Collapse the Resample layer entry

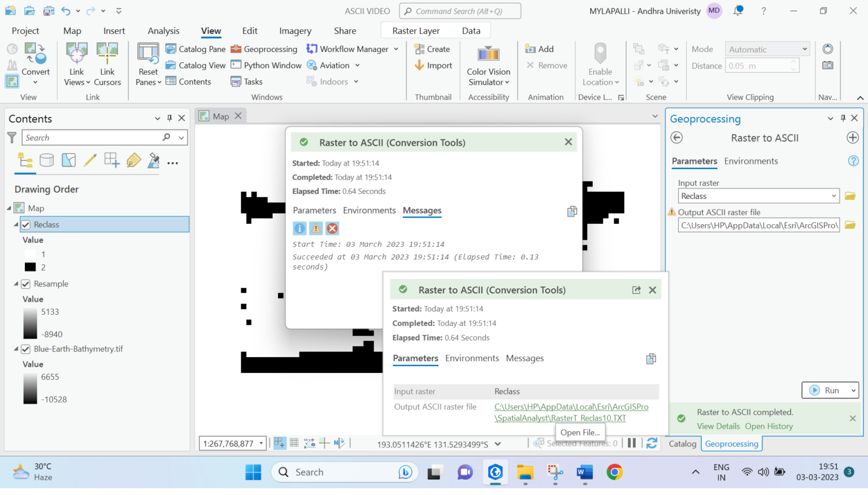[x=16, y=284]
